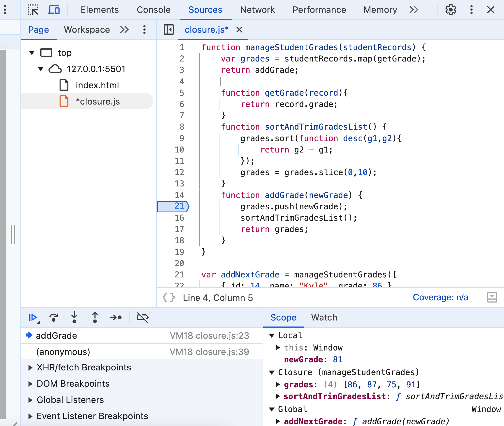Image resolution: width=504 pixels, height=426 pixels.
Task: Select the Scope tab
Action: (x=283, y=318)
